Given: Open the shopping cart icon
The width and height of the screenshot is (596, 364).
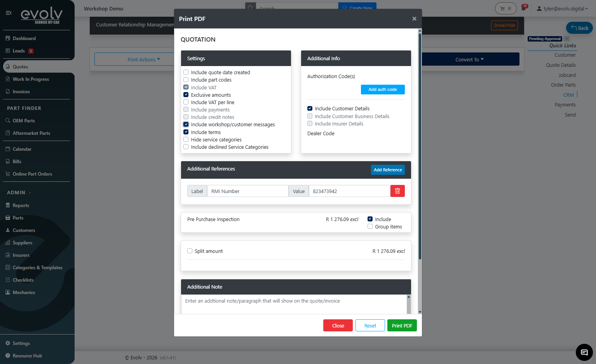Looking at the screenshot, I should [x=505, y=8].
